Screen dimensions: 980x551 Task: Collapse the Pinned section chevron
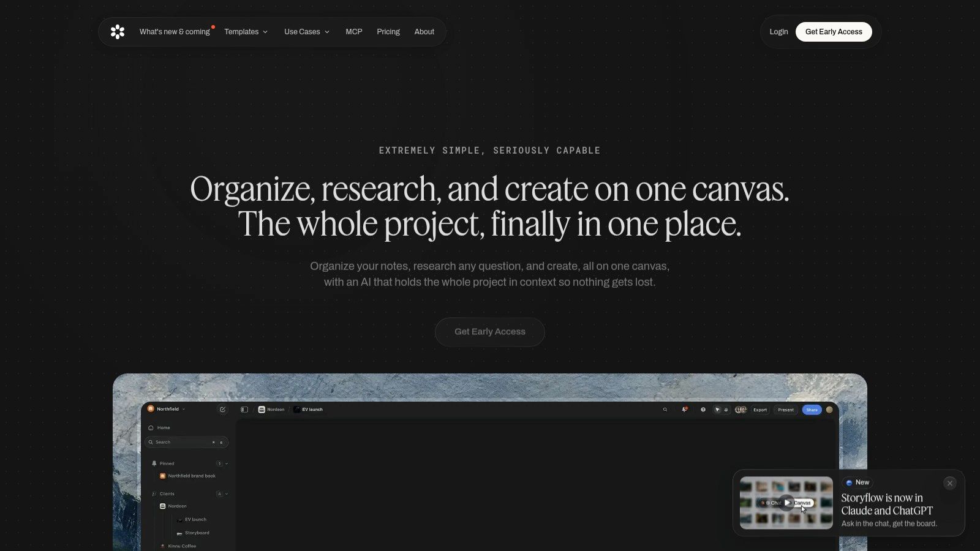point(227,463)
